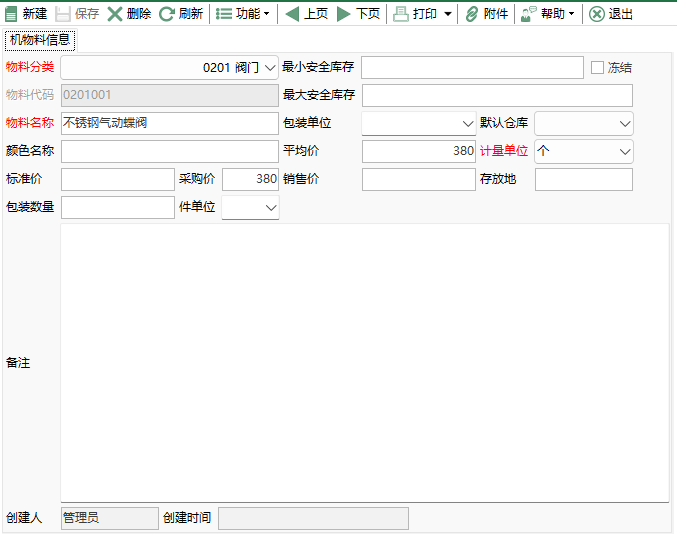Toggle the 冻结 (freeze) checkbox
The image size is (677, 536).
point(598,68)
